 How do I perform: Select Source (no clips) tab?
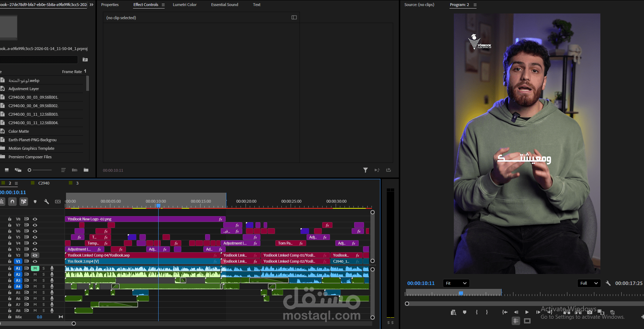pyautogui.click(x=419, y=5)
